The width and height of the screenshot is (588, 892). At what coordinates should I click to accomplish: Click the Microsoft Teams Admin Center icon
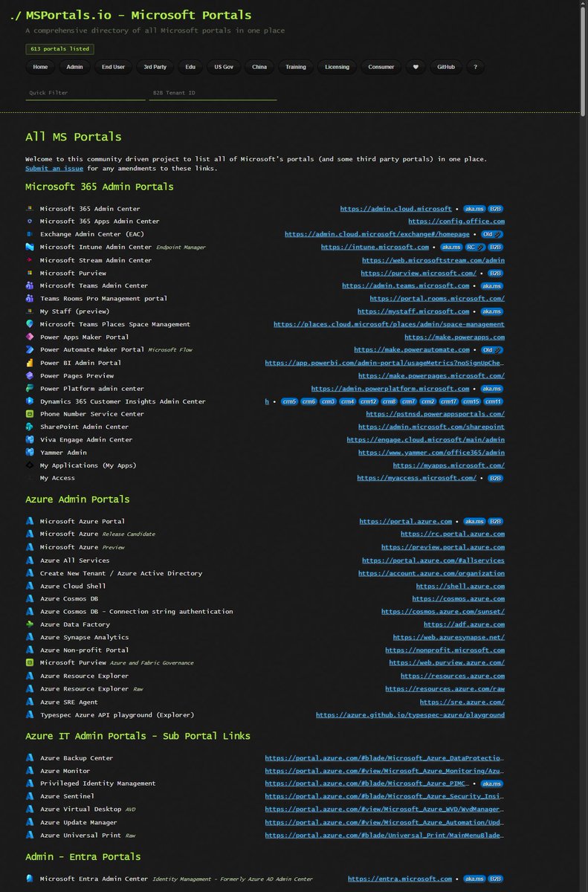pos(30,285)
